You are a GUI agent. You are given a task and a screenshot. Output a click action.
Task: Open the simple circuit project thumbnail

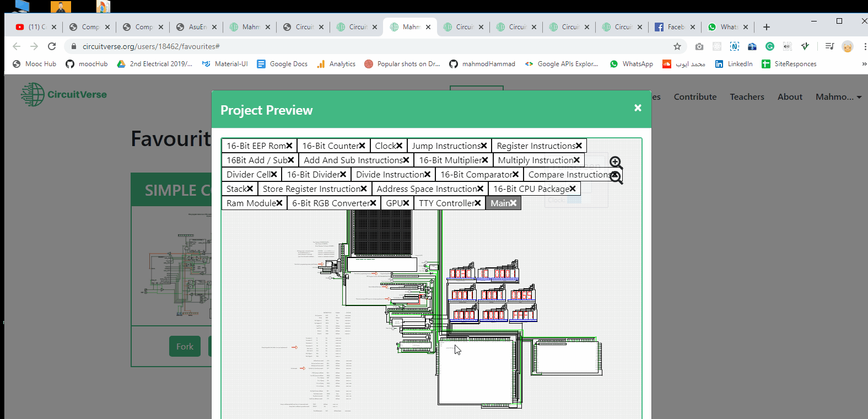(171, 266)
